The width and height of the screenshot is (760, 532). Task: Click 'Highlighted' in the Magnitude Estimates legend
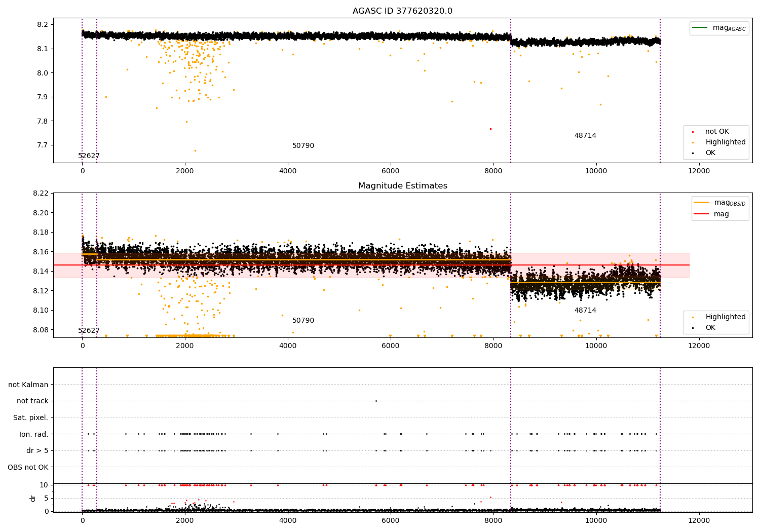[x=726, y=317]
